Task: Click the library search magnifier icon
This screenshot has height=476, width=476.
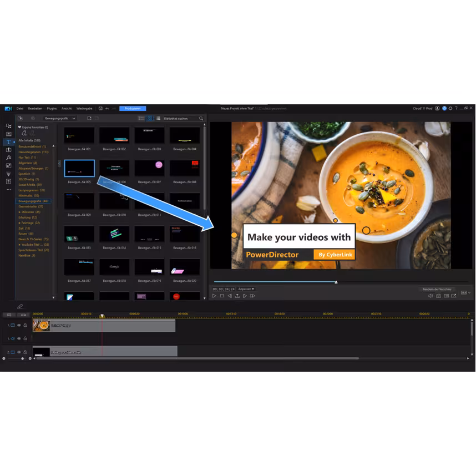Action: pos(201,118)
